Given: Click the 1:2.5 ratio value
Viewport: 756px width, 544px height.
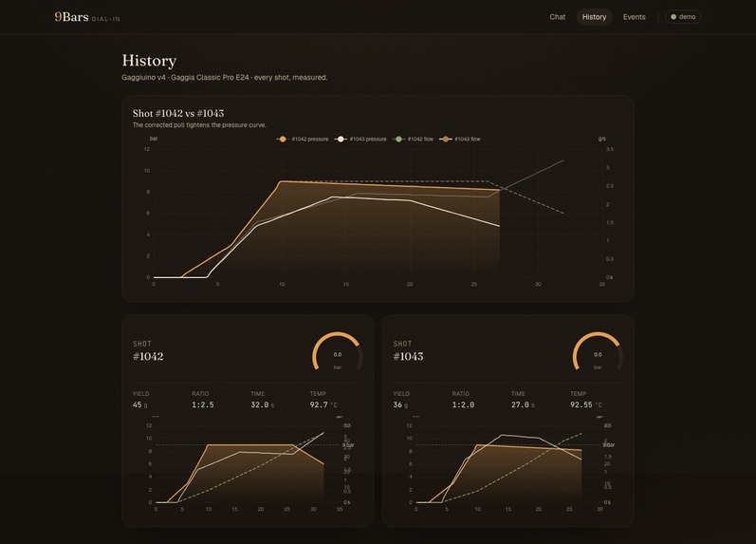Looking at the screenshot, I should click(202, 405).
